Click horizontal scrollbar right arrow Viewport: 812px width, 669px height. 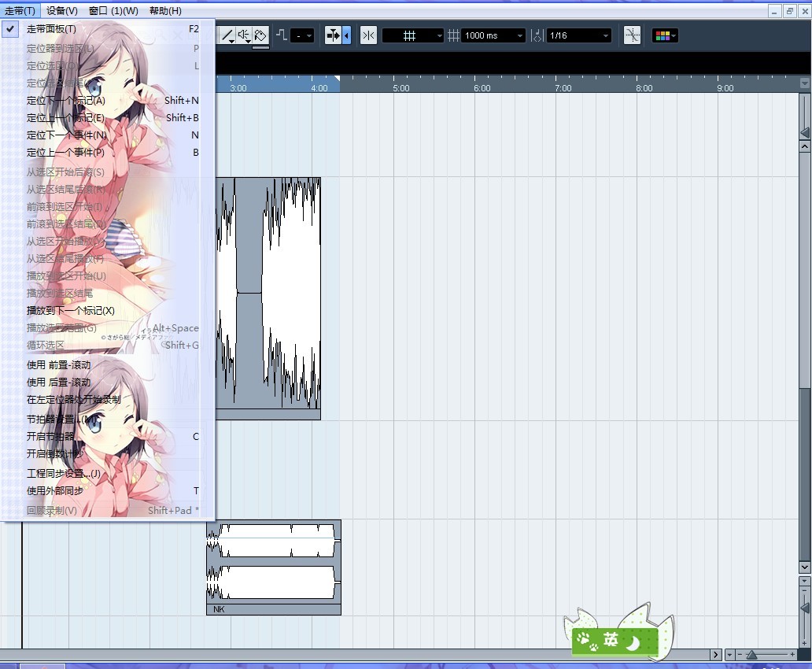point(716,655)
